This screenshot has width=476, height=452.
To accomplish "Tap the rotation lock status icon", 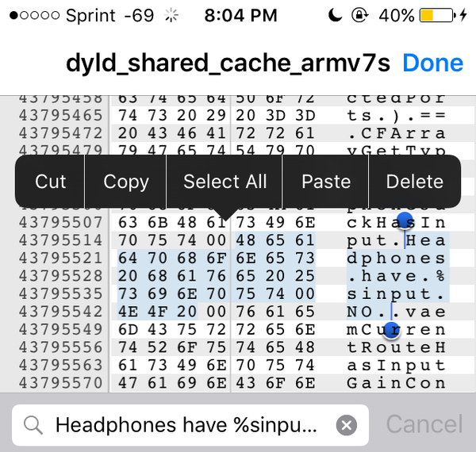I will coord(360,15).
